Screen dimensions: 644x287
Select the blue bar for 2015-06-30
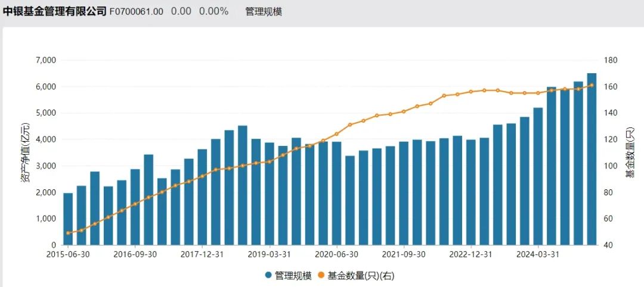(x=68, y=219)
